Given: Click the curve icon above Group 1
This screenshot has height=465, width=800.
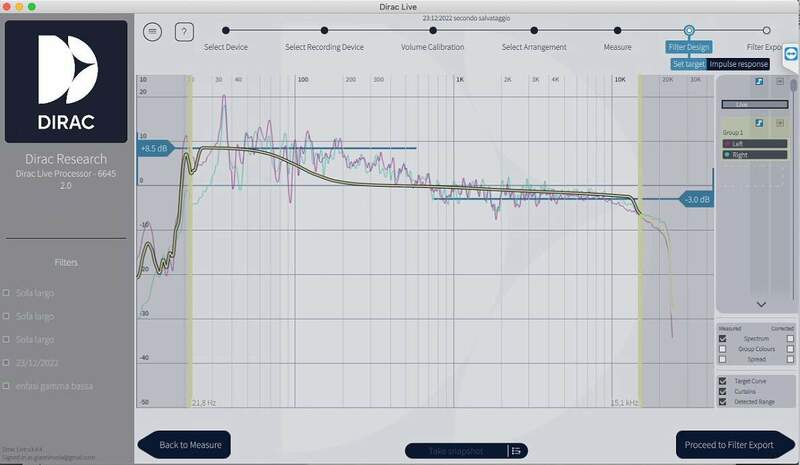Looking at the screenshot, I should click(760, 123).
